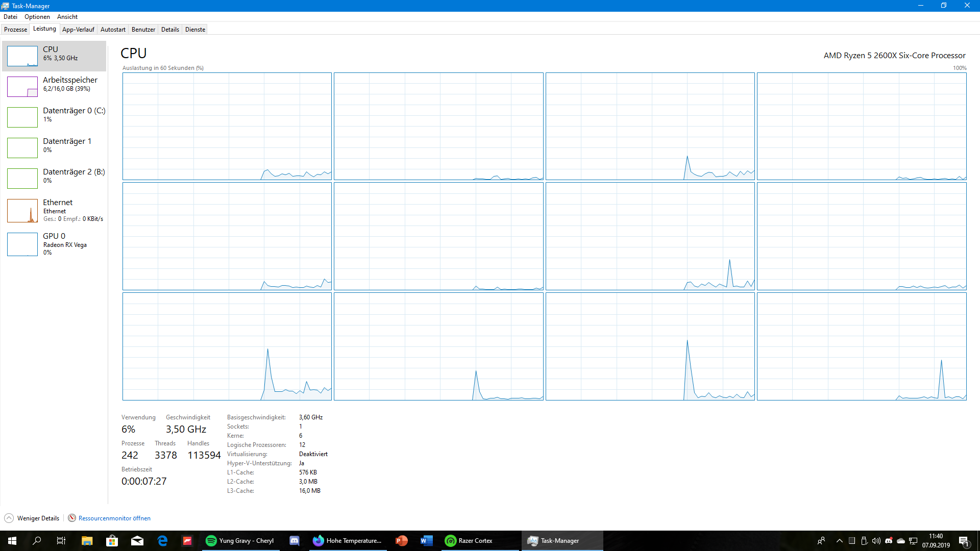Expand hidden system tray icons chevron
The image size is (980, 551).
coord(840,541)
